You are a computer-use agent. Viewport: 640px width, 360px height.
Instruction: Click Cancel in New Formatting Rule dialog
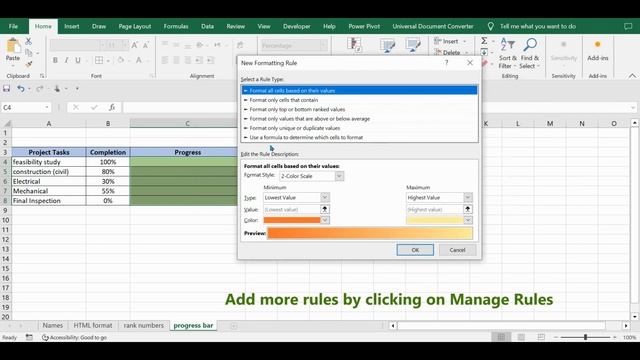457,250
